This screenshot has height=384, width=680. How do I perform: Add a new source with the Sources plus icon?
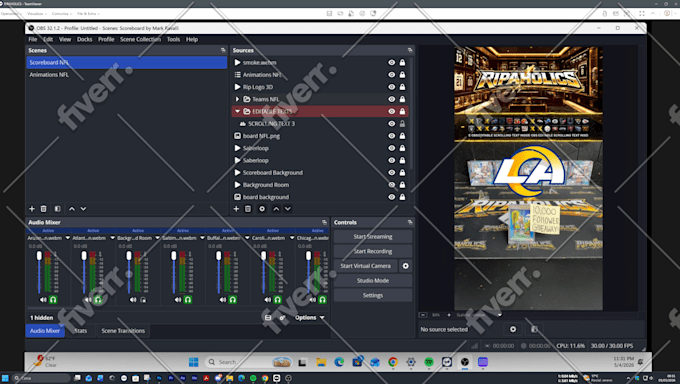pos(236,209)
